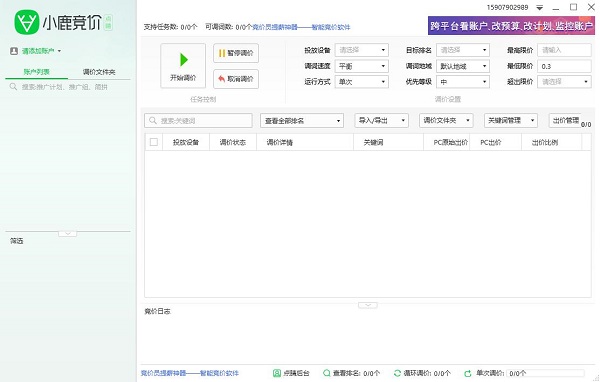Click the purple 跨平台看账户 banner
The width and height of the screenshot is (600, 382).
coord(511,25)
